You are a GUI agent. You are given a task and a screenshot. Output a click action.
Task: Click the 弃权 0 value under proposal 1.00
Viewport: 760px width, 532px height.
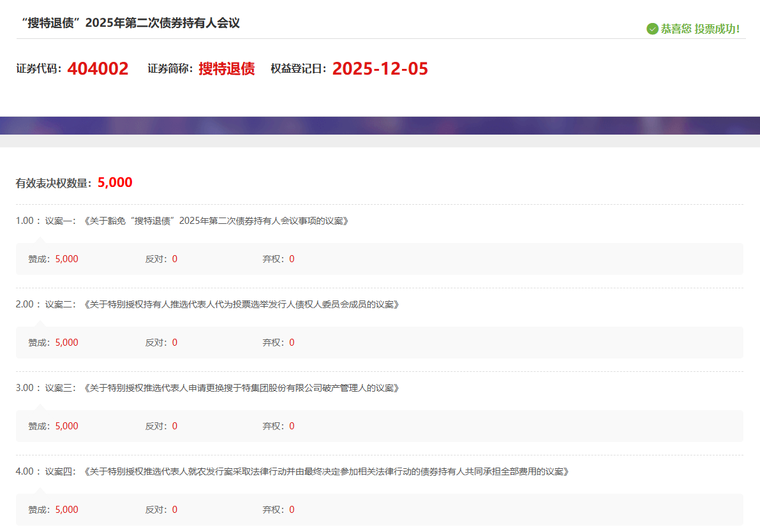coord(292,259)
